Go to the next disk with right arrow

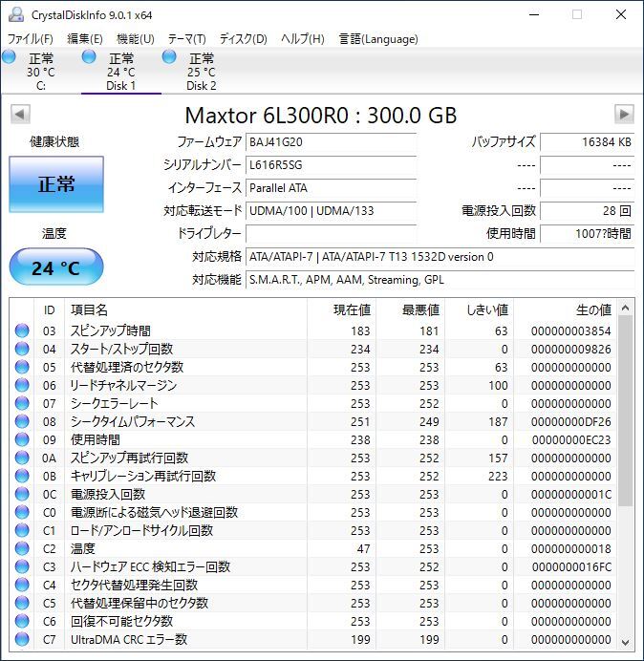tap(624, 115)
